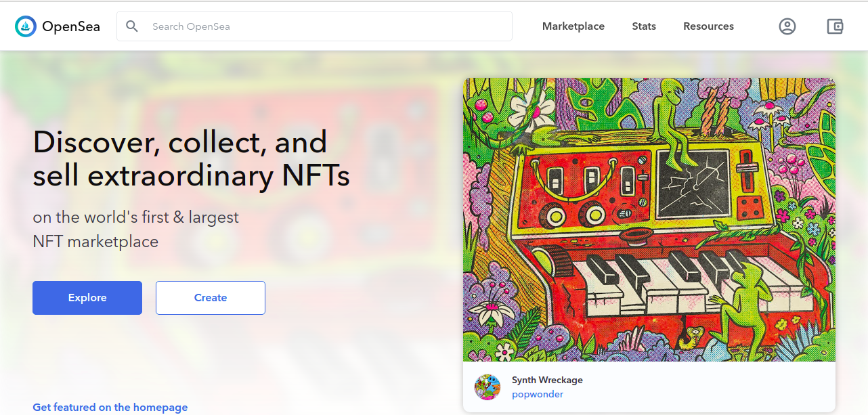Click the Discover, collect, and sell headline

tap(192, 158)
